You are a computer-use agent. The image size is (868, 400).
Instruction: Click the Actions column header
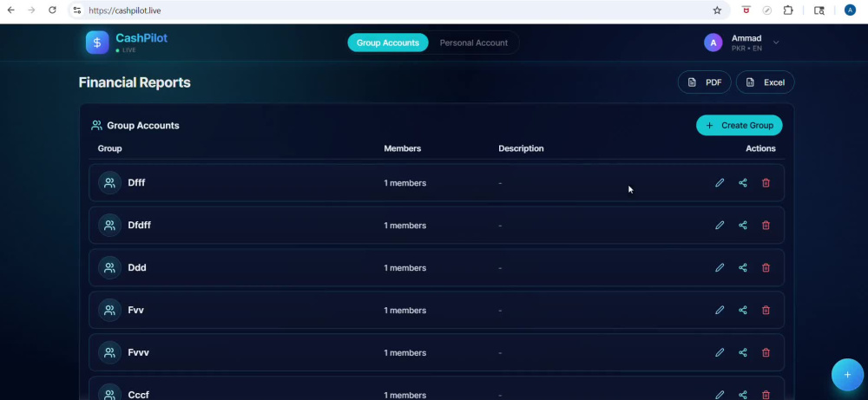(760, 148)
